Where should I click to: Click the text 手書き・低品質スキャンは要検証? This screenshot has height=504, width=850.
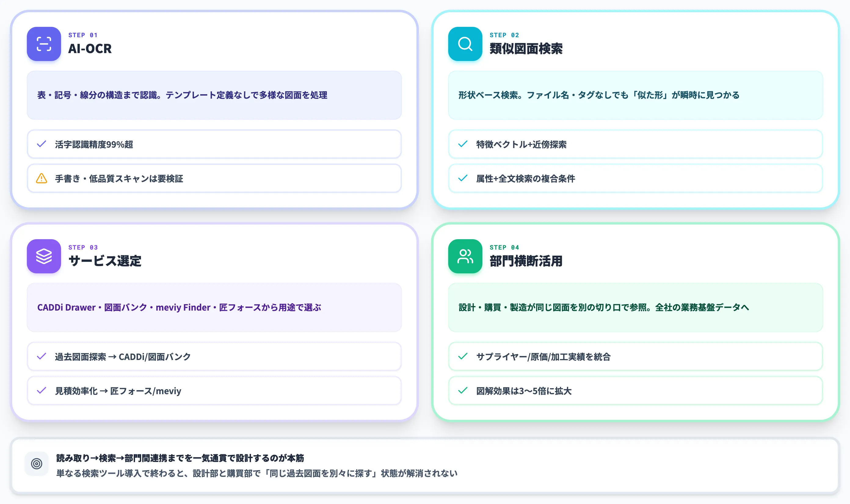pos(119,179)
